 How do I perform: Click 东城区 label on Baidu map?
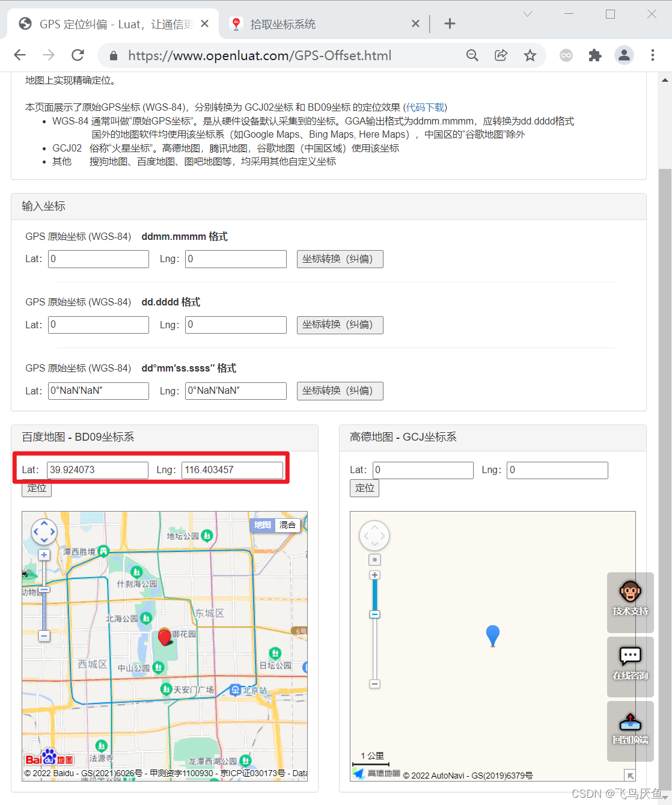coord(209,613)
